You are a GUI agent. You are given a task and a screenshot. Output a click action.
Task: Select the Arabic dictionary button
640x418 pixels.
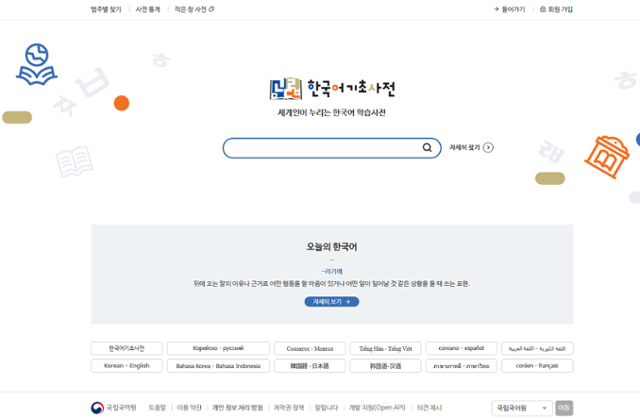tap(537, 348)
